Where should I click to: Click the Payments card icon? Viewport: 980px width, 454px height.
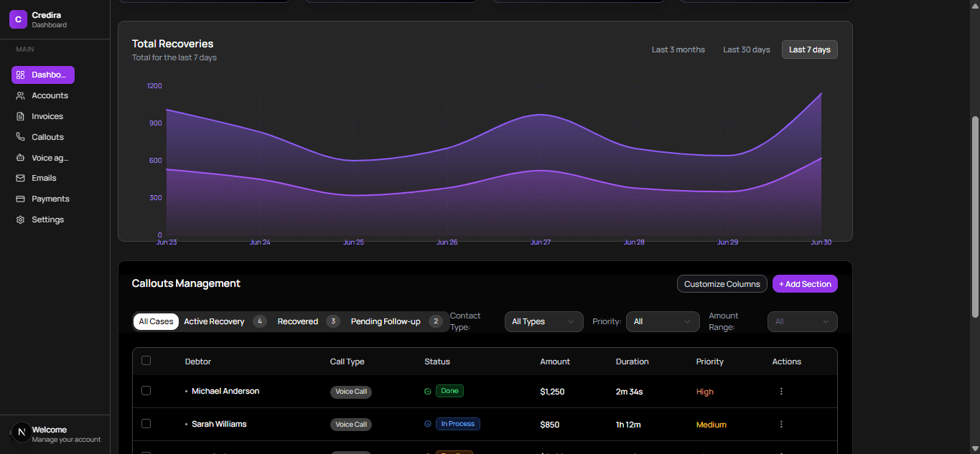pyautogui.click(x=20, y=199)
